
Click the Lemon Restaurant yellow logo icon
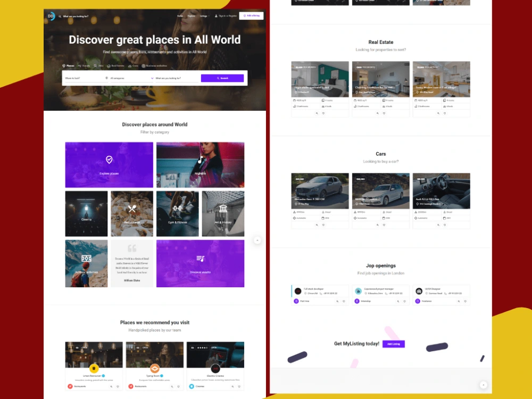94,368
